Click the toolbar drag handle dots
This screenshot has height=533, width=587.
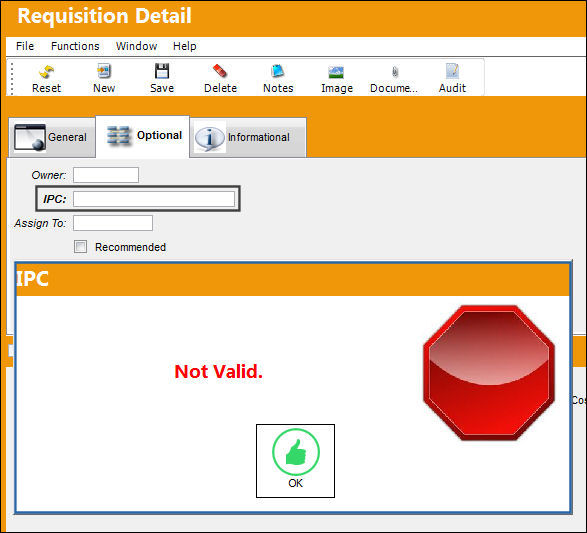coord(12,78)
